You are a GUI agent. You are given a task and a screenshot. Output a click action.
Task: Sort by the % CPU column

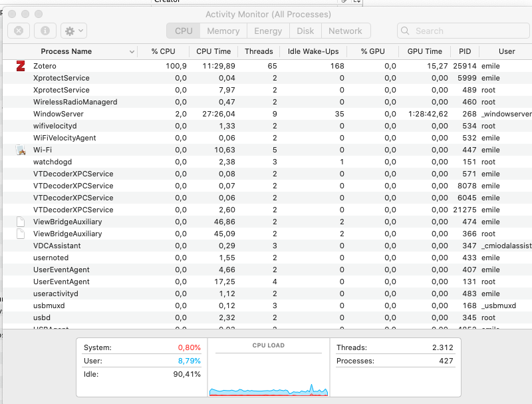(163, 51)
